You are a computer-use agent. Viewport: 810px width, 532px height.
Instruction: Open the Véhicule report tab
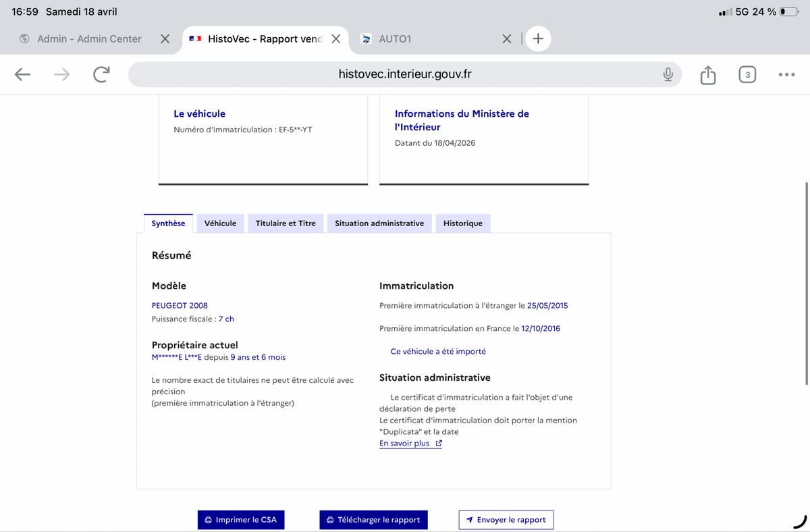click(x=220, y=223)
